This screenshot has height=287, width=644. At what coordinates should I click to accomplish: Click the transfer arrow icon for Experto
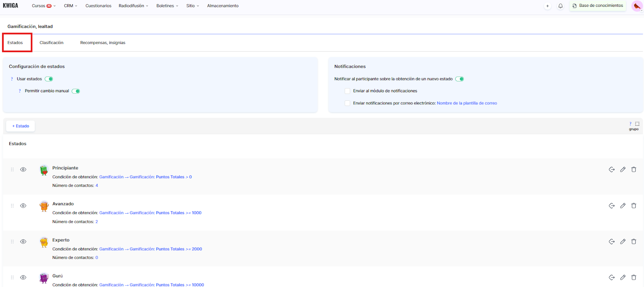pos(611,241)
